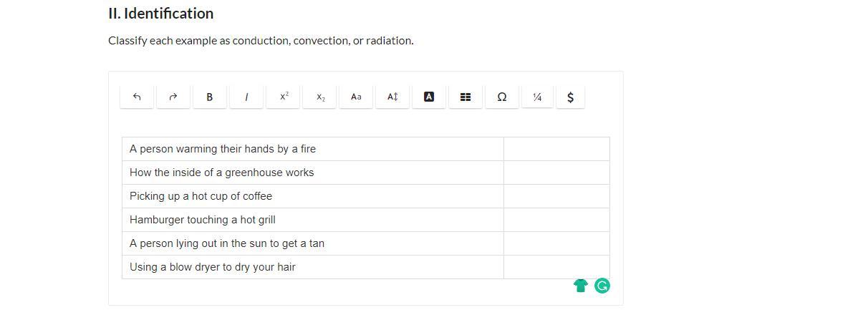Open the insert table menu
Screen dimensions: 868x320
click(x=465, y=97)
